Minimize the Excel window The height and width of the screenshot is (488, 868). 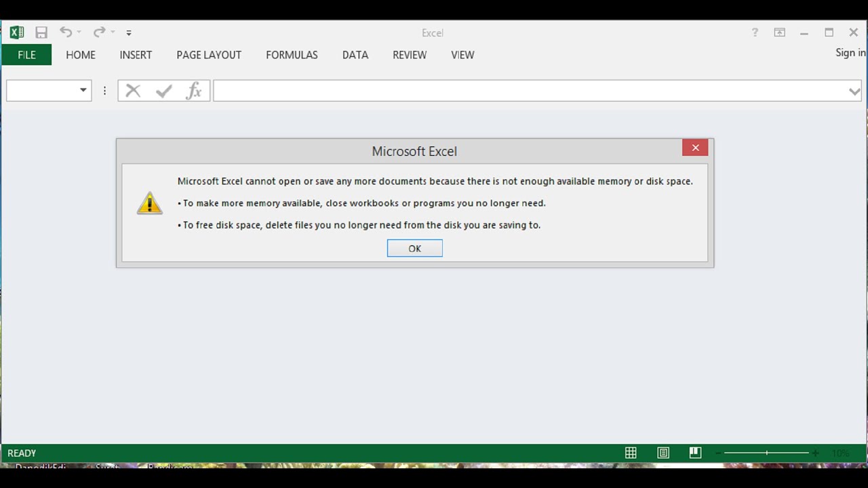pos(804,33)
